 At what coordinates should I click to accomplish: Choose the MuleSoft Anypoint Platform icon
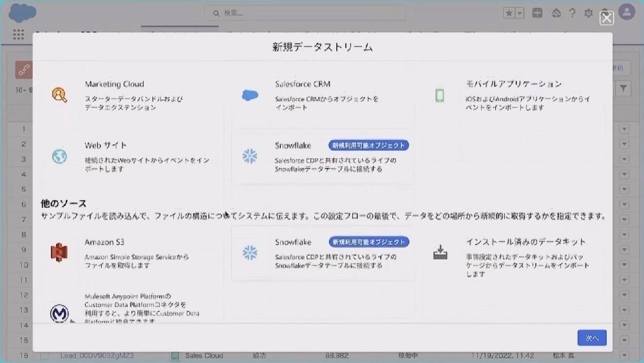point(59,313)
